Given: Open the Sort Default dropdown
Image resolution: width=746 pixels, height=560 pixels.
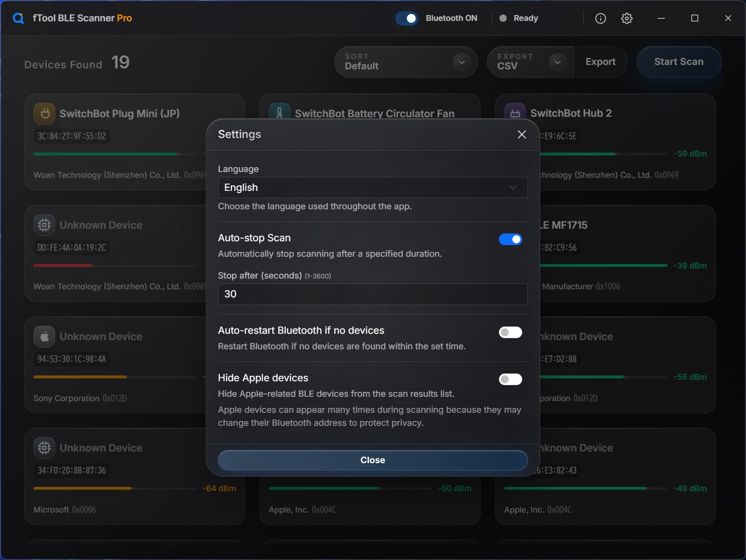Looking at the screenshot, I should [x=406, y=62].
